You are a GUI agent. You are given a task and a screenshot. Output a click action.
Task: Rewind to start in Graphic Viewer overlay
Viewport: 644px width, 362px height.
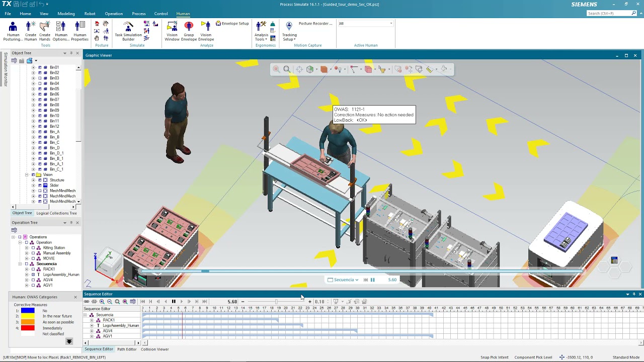[365, 280]
